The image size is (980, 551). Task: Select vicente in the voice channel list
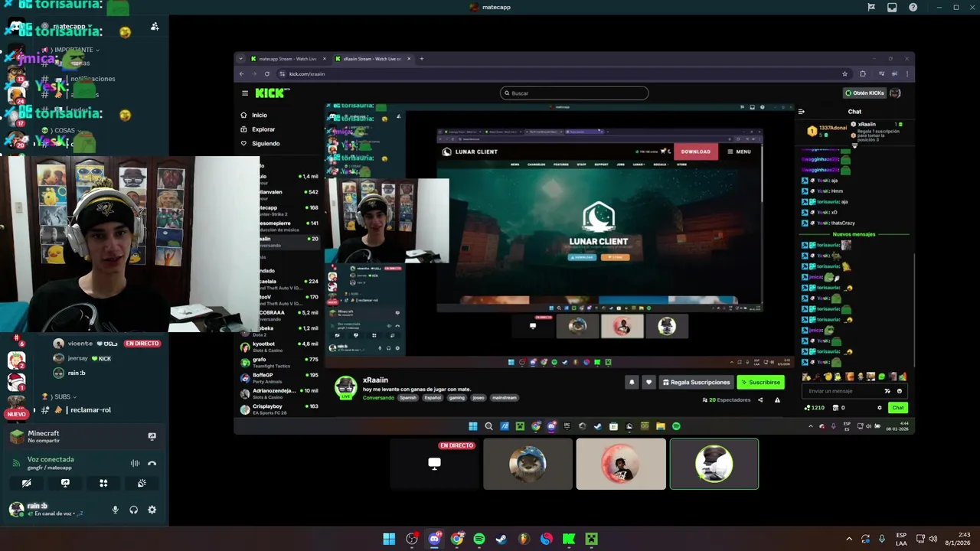[80, 344]
